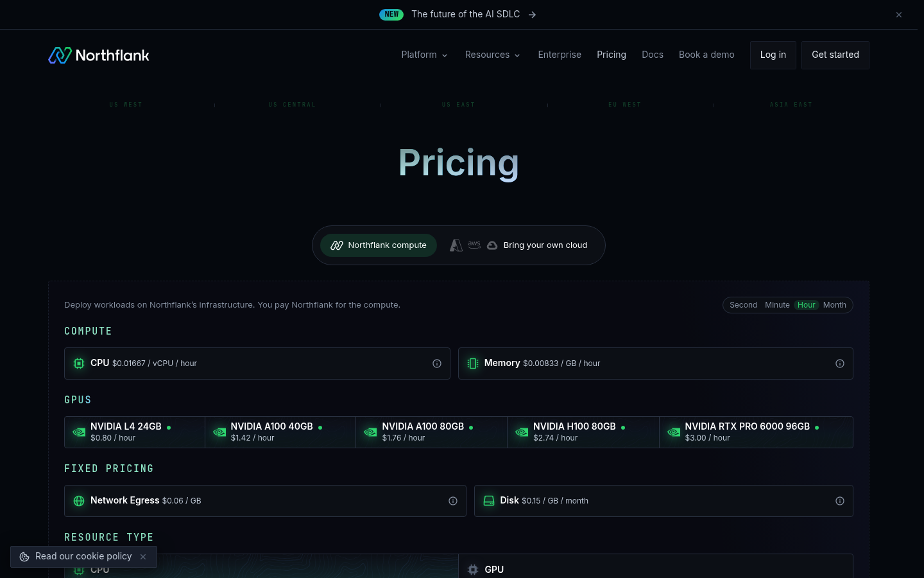Select NVIDIA L4 24GB card
Viewport: 924px width, 578px height.
135,432
